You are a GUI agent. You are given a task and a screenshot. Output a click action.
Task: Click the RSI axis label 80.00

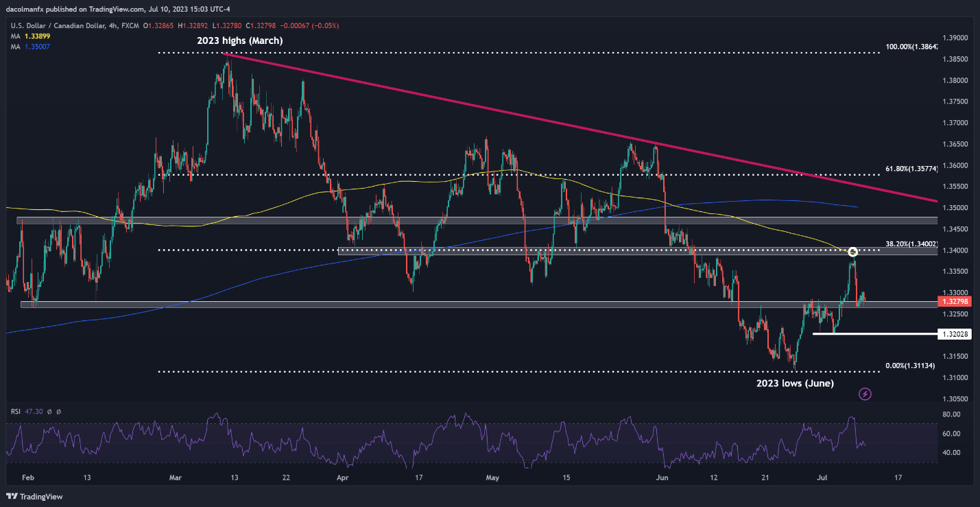[951, 414]
